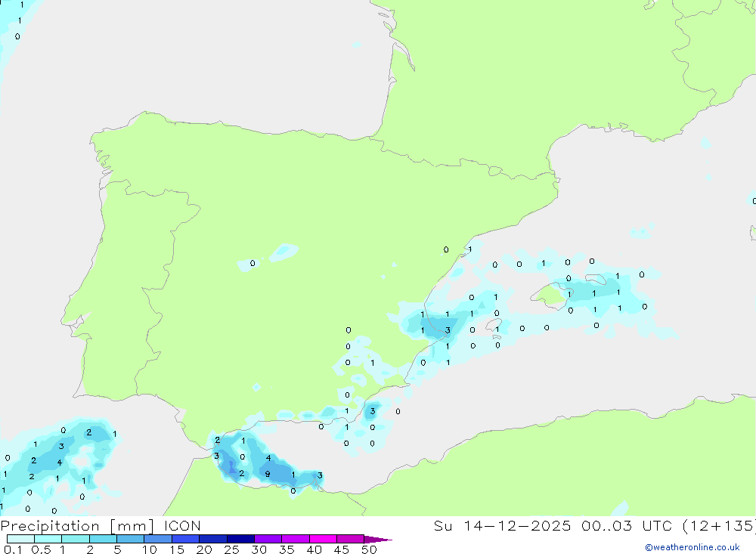This screenshot has width=756, height=554.
Task: Click the "50" legend scale label
Action: (x=370, y=549)
